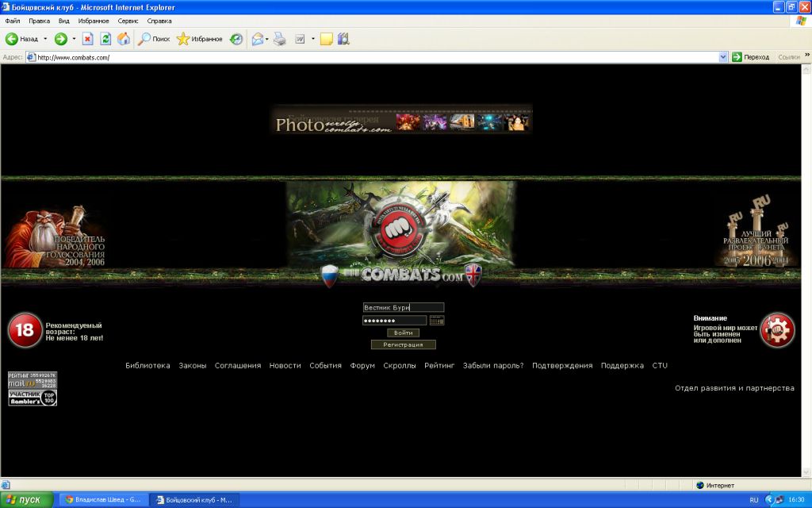
Task: Open the History toolbar icon
Action: click(x=236, y=39)
